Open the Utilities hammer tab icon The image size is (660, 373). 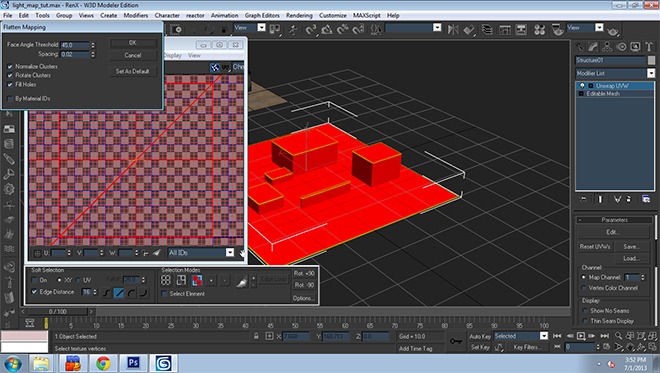[649, 47]
